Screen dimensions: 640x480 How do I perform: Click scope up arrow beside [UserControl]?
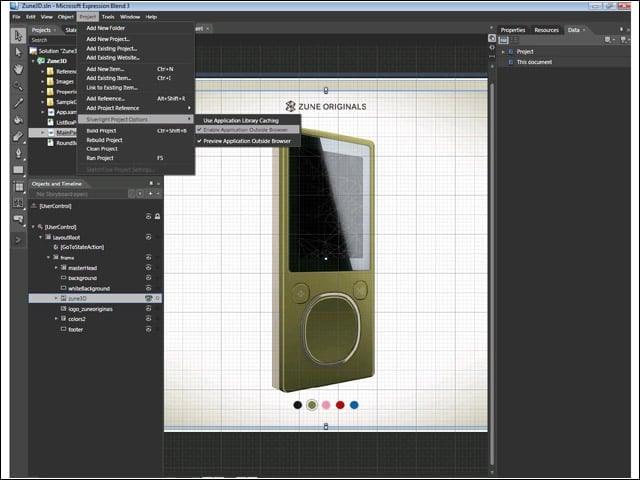tap(34, 206)
